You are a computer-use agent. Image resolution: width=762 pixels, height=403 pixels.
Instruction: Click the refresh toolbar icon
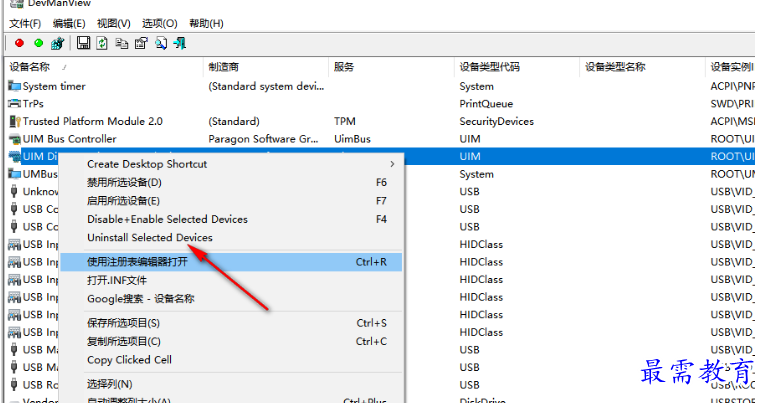coord(102,43)
